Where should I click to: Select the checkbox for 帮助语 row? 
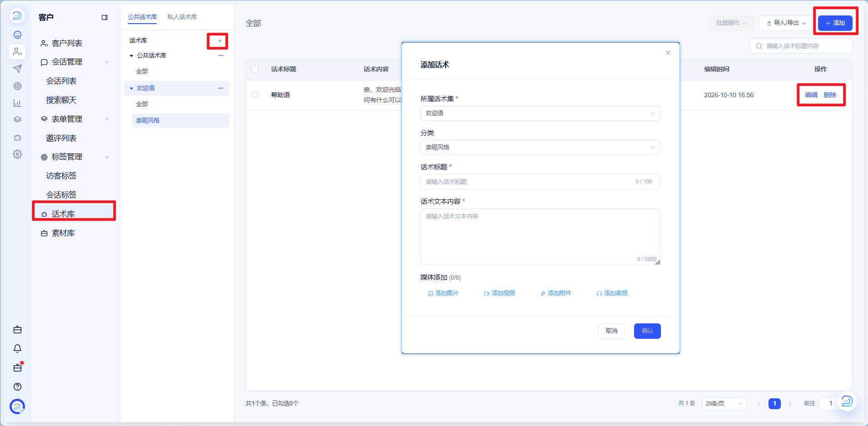255,94
